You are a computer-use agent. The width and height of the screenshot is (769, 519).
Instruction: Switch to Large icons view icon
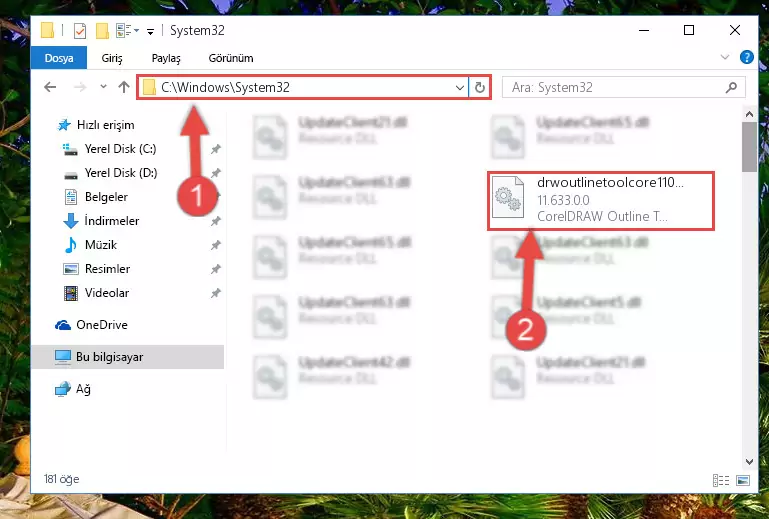pos(743,480)
